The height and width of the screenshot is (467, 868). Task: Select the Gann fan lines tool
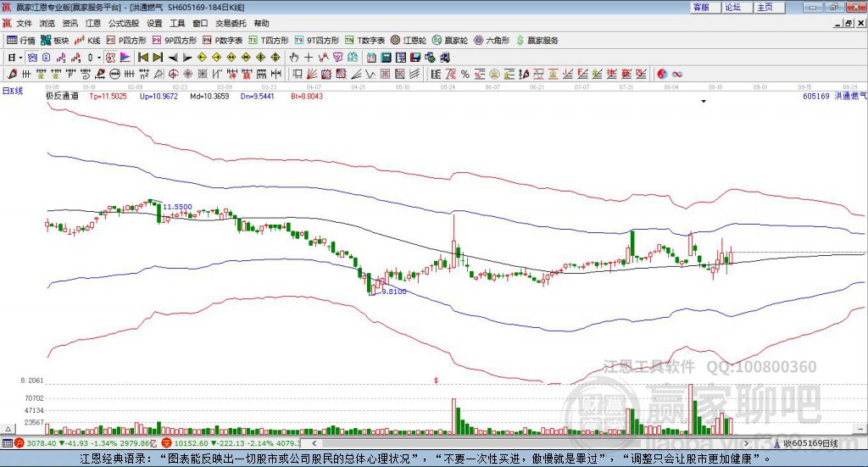click(312, 74)
